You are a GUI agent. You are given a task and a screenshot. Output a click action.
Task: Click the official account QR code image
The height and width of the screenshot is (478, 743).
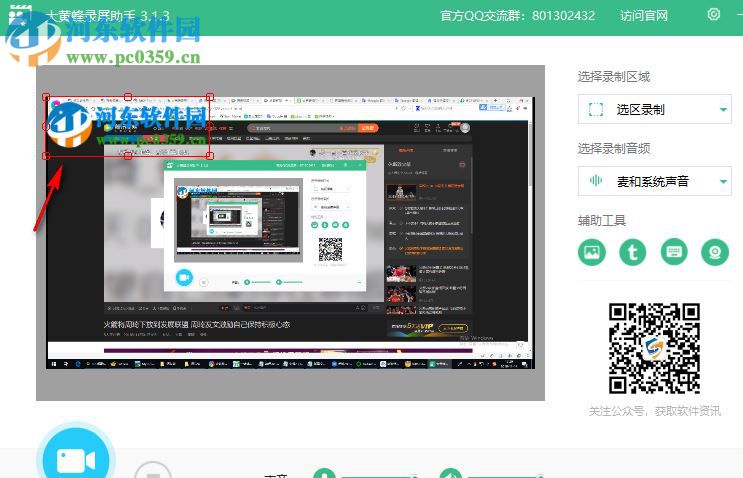pyautogui.click(x=654, y=349)
